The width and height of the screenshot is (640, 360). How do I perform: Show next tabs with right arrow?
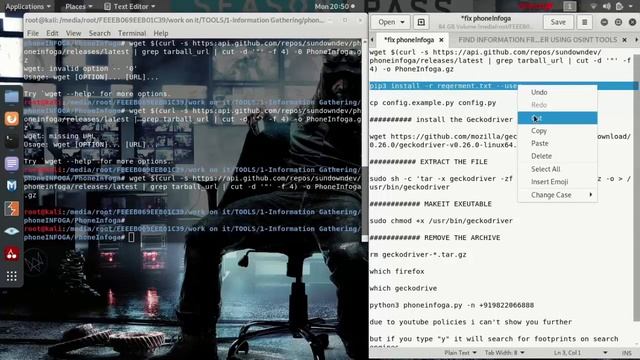(636, 40)
